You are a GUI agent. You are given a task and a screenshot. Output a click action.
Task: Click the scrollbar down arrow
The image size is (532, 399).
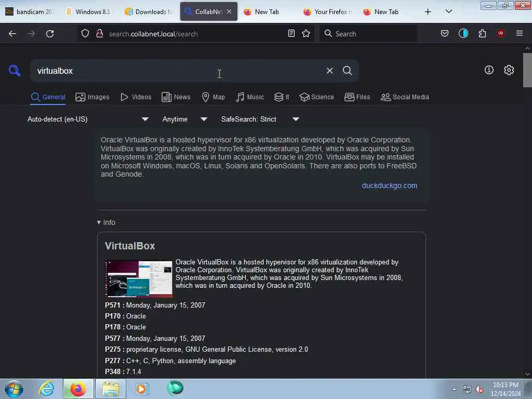[x=527, y=374]
